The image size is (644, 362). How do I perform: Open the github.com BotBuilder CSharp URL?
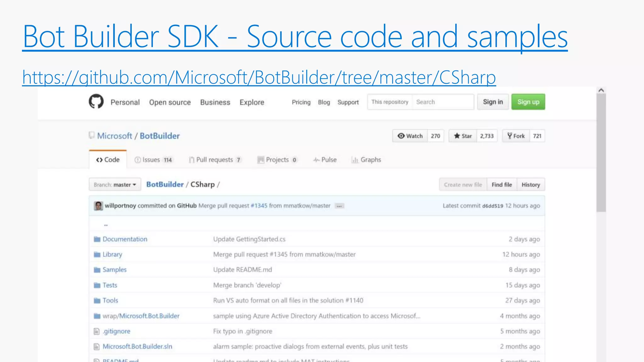(259, 77)
